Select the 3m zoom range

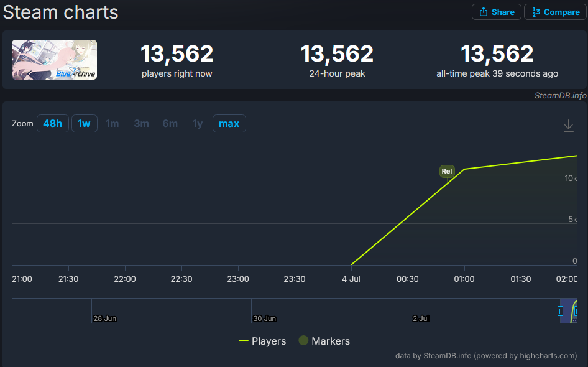point(141,123)
